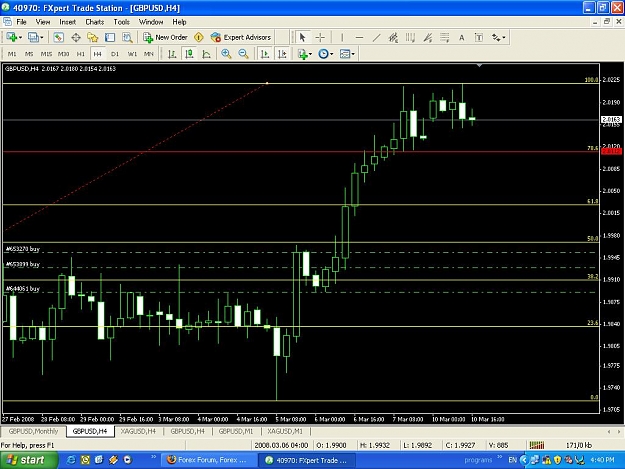The height and width of the screenshot is (469, 625).
Task: Toggle the Expert Advisors button
Action: pyautogui.click(x=241, y=37)
